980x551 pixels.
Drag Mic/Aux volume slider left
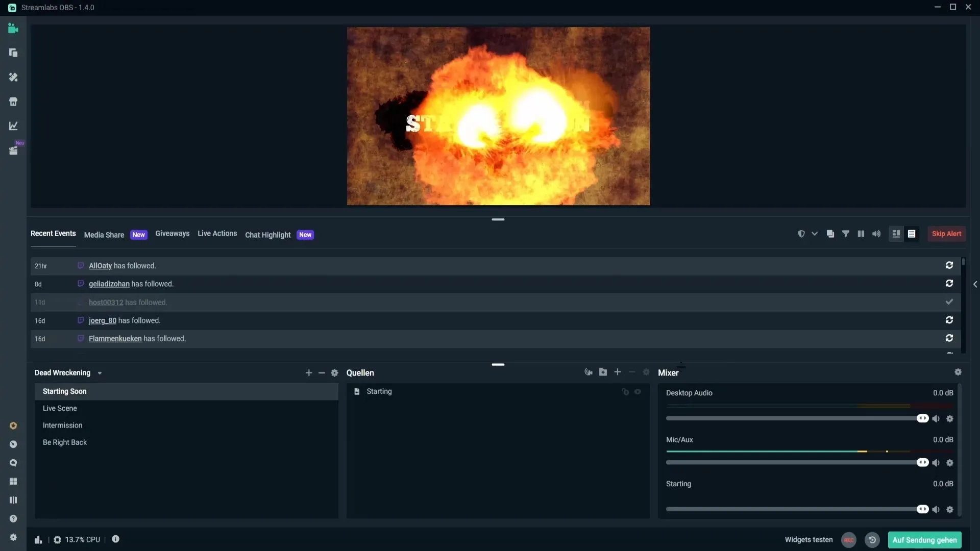[923, 463]
